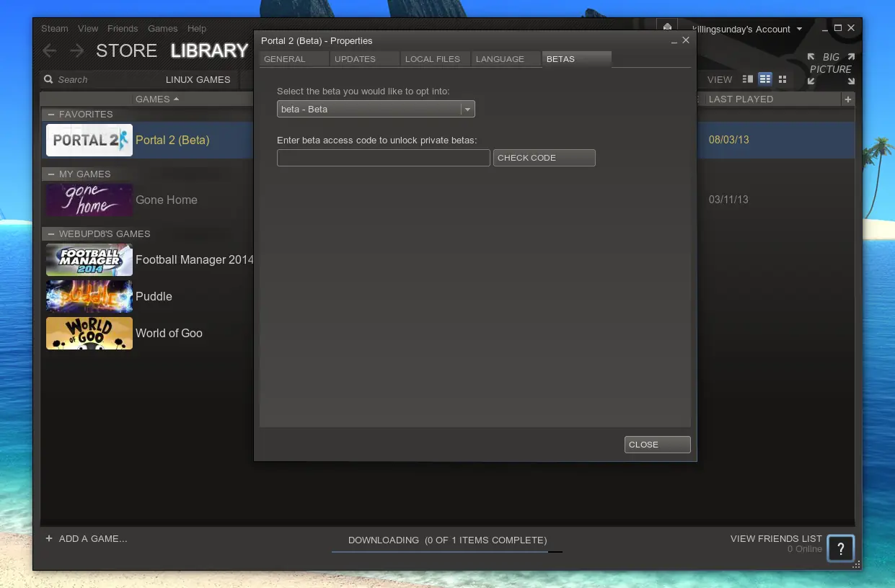Click the Check Code button

tap(545, 158)
